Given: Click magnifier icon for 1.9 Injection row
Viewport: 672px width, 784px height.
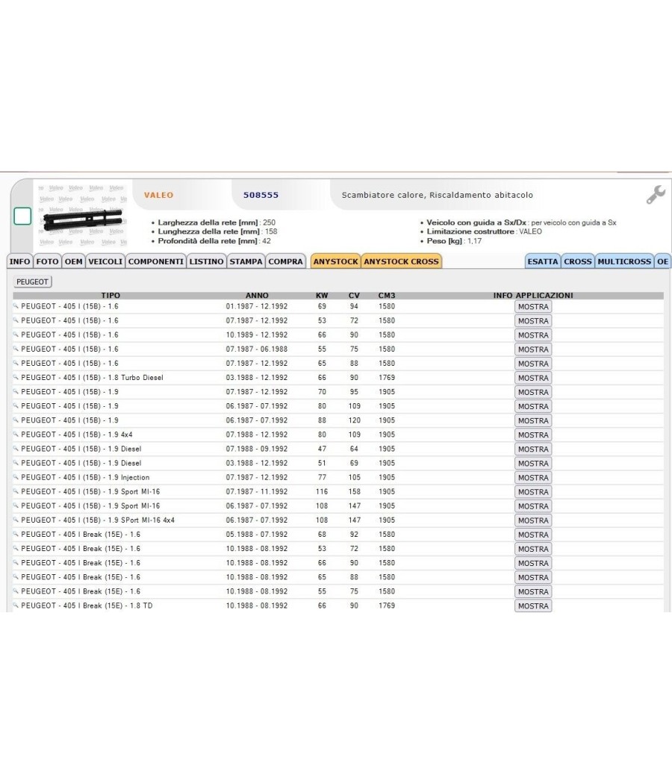Looking at the screenshot, I should coord(16,477).
